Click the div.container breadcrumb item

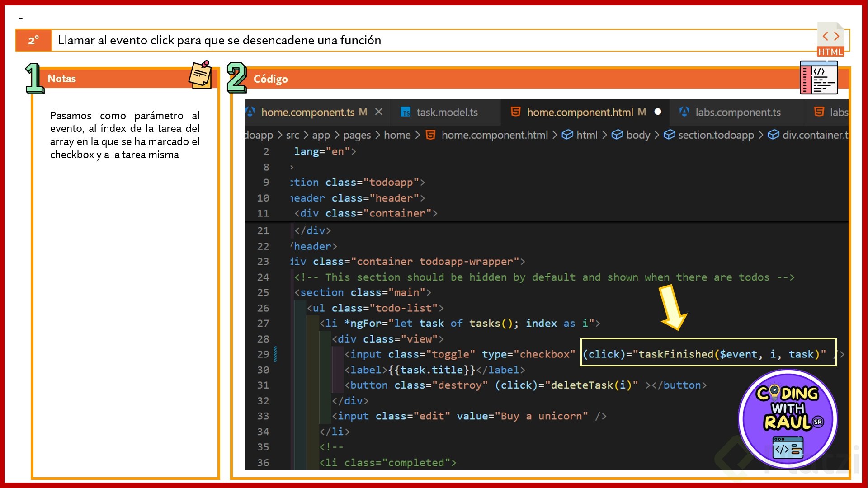coord(814,135)
